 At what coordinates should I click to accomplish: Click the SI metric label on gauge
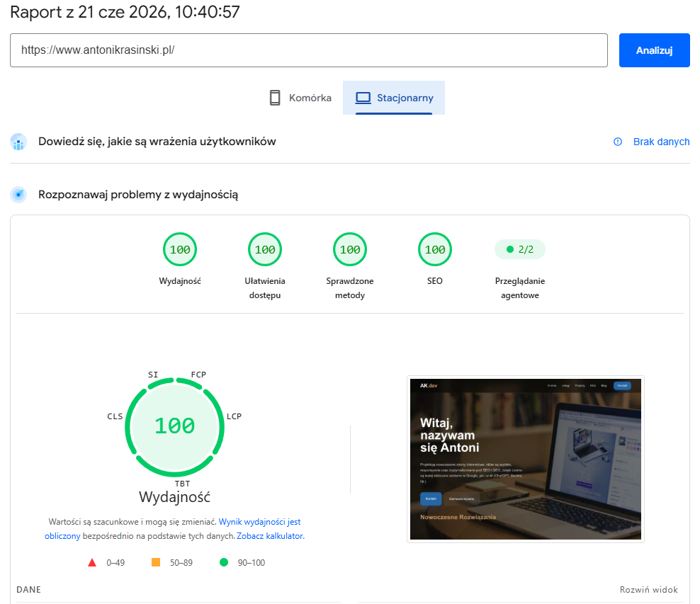click(x=153, y=375)
